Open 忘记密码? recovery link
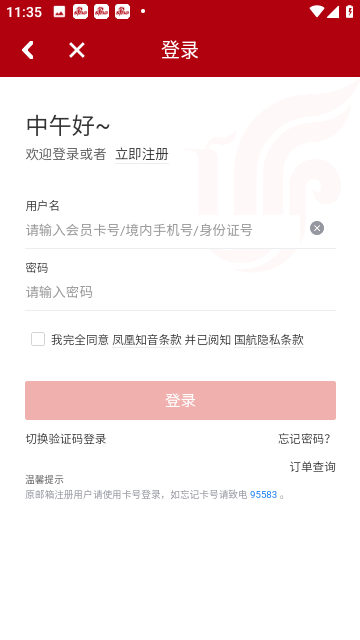360x640 pixels. coord(304,439)
